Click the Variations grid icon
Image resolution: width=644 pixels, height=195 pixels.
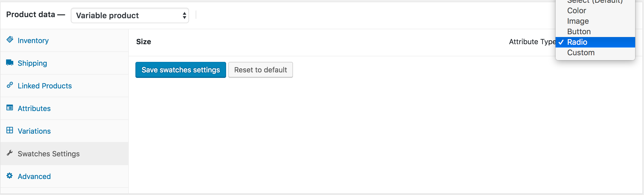(x=10, y=131)
